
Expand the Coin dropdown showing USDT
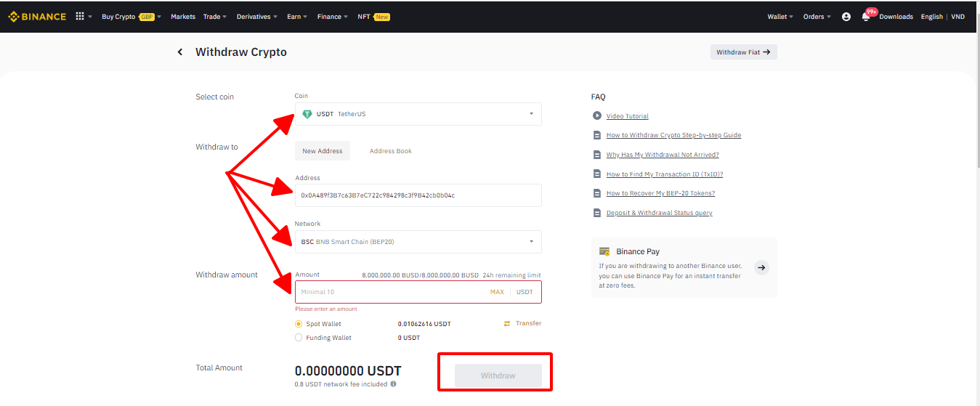pyautogui.click(x=418, y=114)
